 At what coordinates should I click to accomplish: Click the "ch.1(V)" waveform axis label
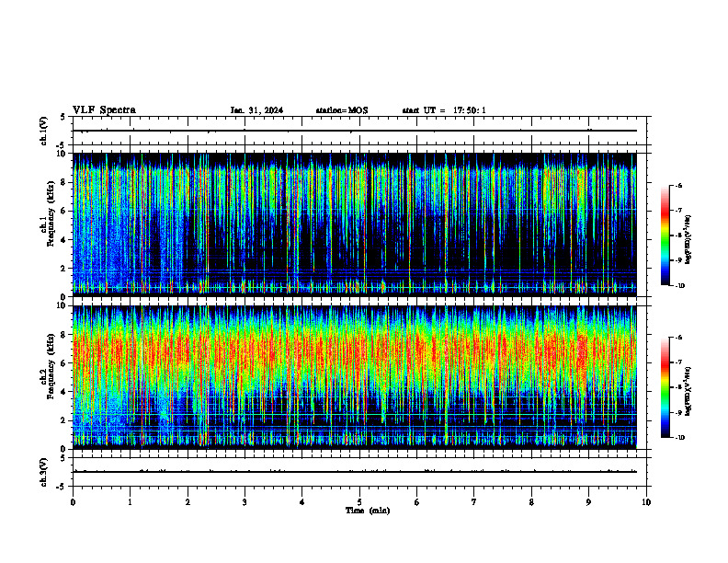44,131
